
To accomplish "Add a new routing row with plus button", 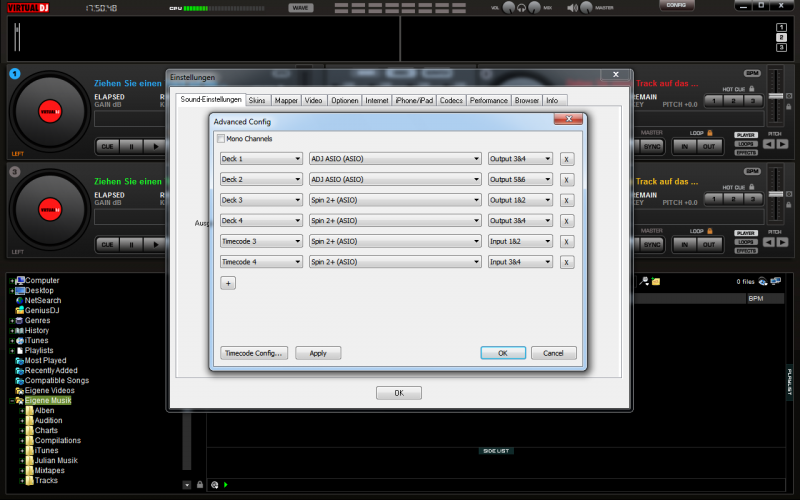I will 228,283.
